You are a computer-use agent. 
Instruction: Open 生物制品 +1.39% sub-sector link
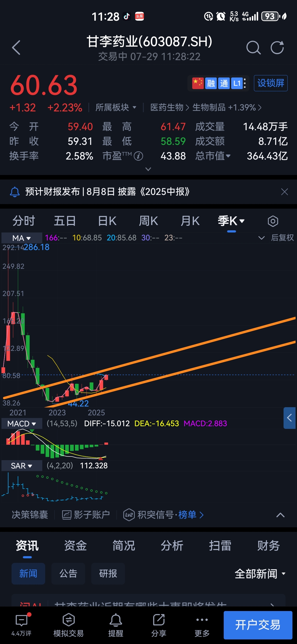click(227, 108)
